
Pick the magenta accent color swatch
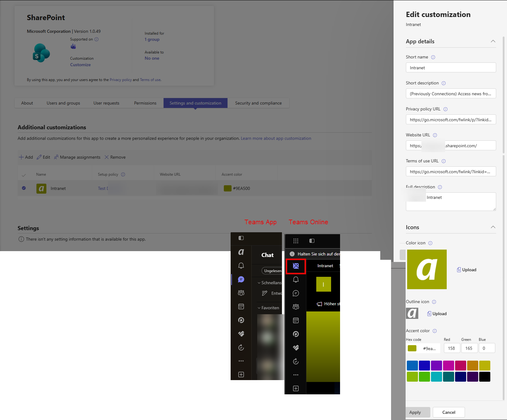pyautogui.click(x=449, y=366)
